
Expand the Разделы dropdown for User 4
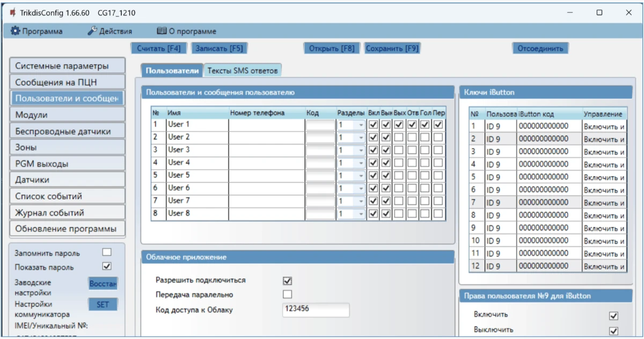[x=361, y=163]
